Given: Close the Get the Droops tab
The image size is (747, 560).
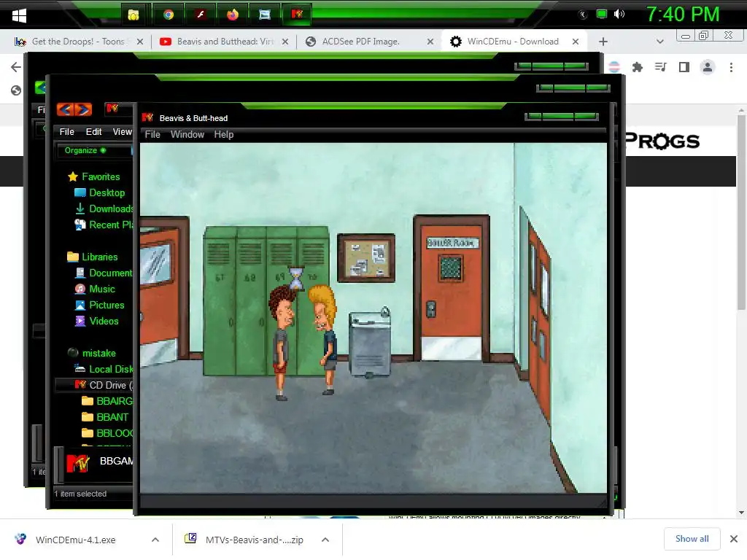Looking at the screenshot, I should [140, 42].
